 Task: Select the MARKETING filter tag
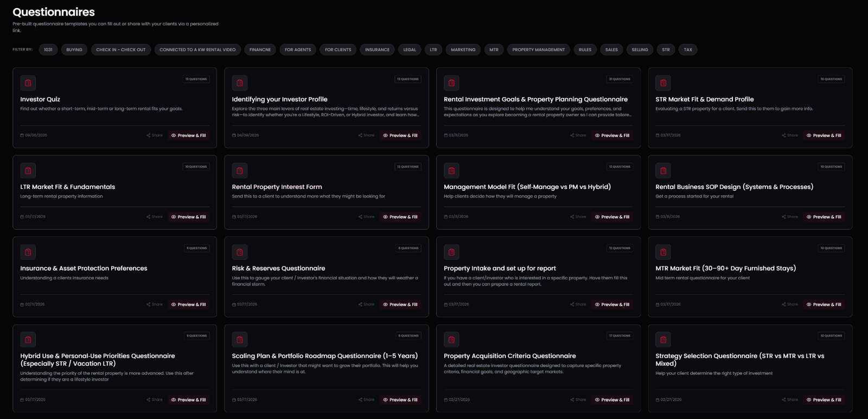pyautogui.click(x=463, y=50)
